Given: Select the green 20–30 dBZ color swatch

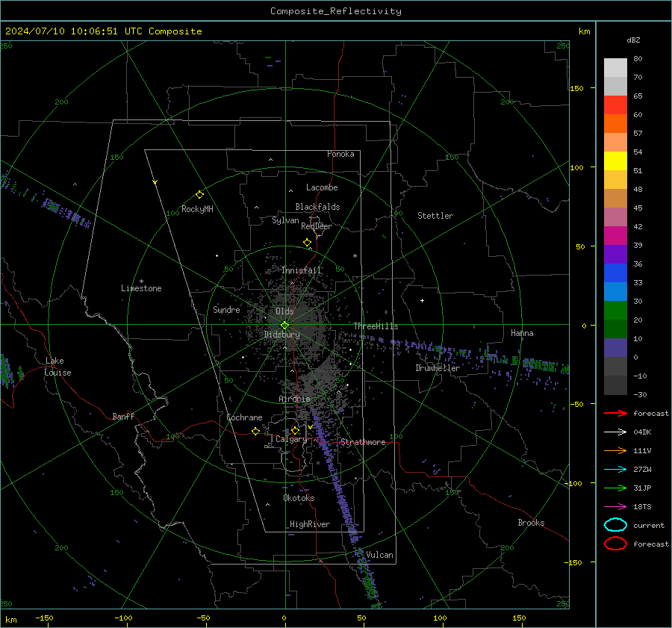Looking at the screenshot, I should 615,311.
